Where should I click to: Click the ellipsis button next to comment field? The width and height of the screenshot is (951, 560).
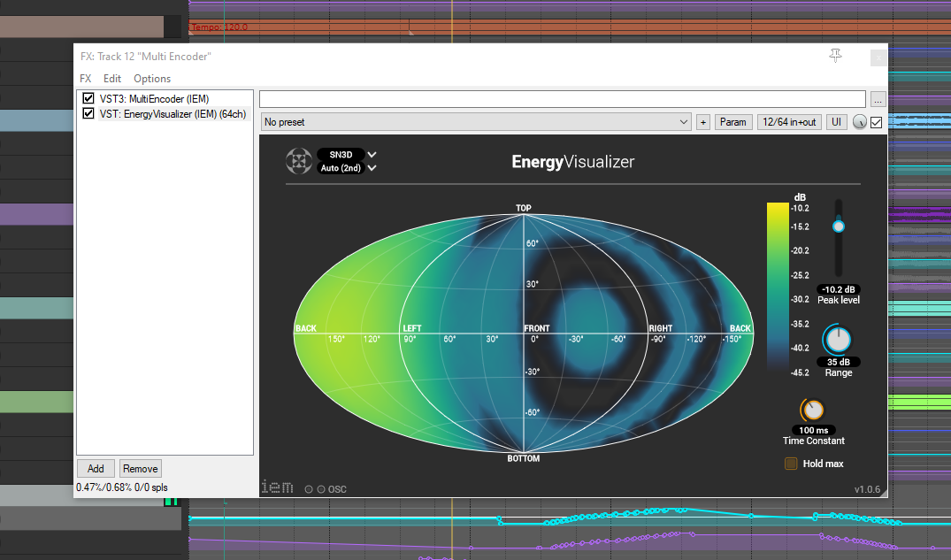(878, 99)
